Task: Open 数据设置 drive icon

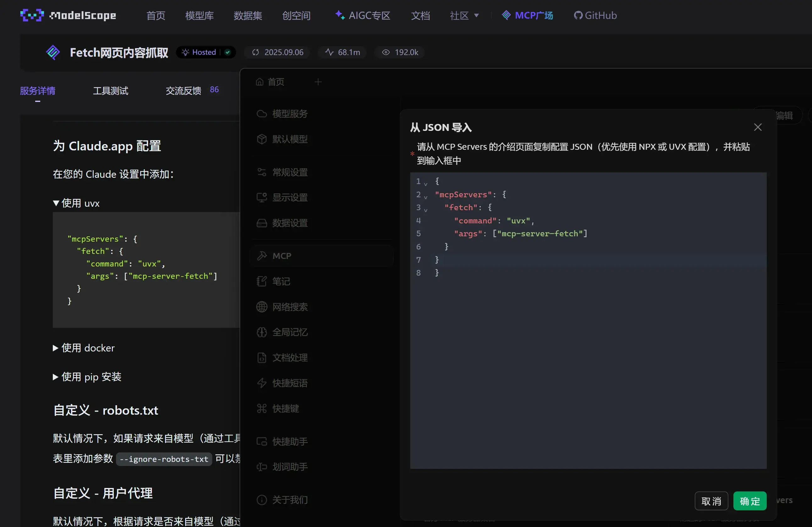Action: click(x=262, y=223)
